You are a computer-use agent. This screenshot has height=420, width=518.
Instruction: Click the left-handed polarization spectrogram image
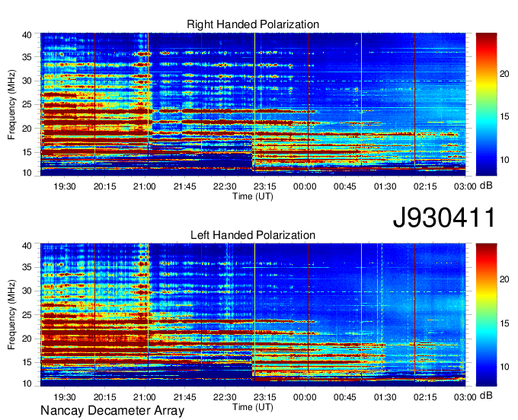253,315
